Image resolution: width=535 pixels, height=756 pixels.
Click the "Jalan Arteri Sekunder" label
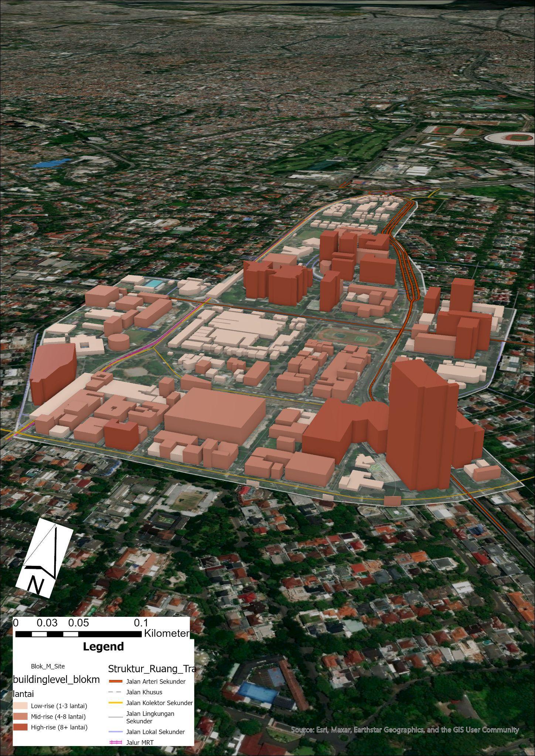pos(156,681)
